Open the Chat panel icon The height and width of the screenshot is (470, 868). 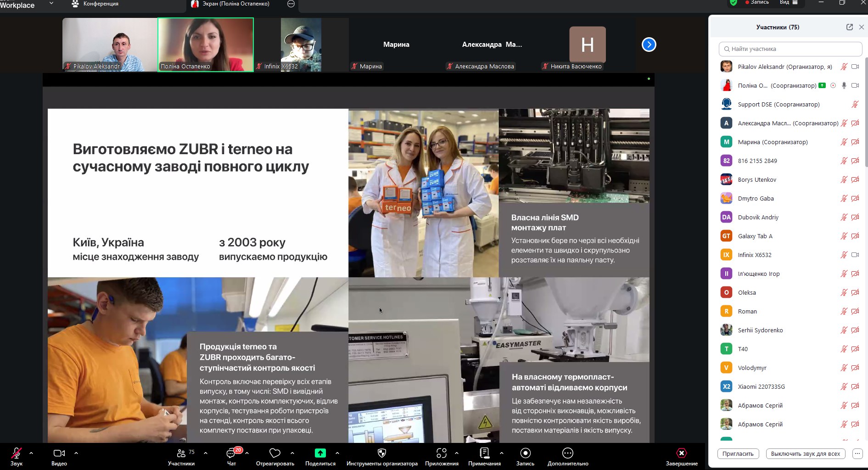coord(231,453)
